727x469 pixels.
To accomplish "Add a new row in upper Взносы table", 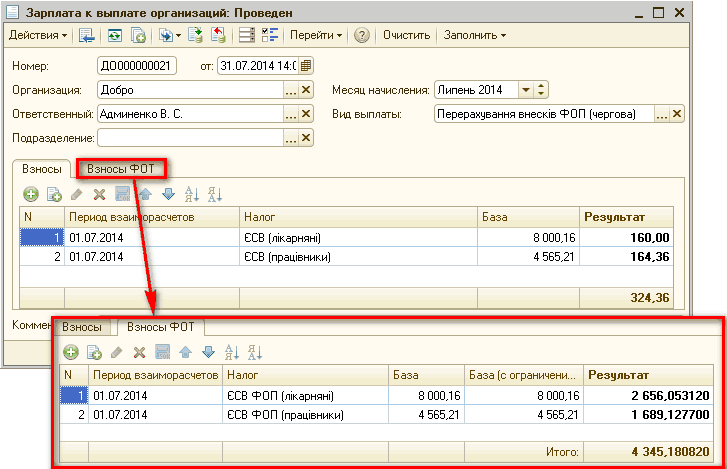I will point(31,194).
